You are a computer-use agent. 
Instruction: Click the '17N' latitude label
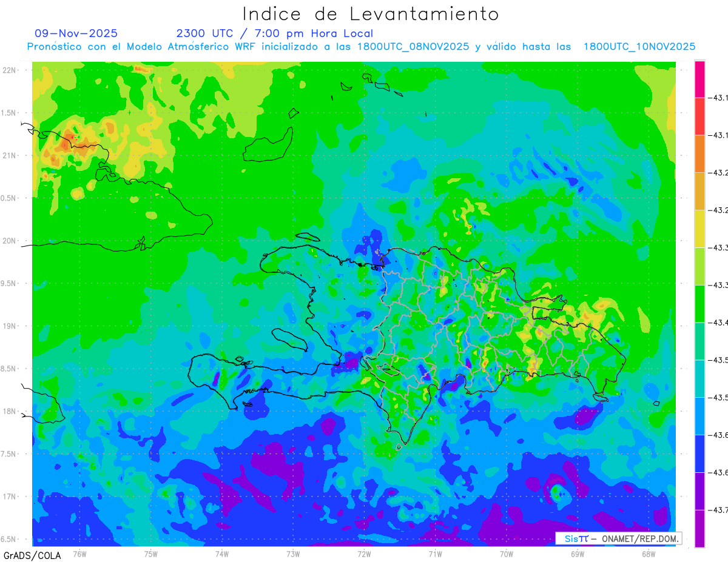tap(9, 497)
